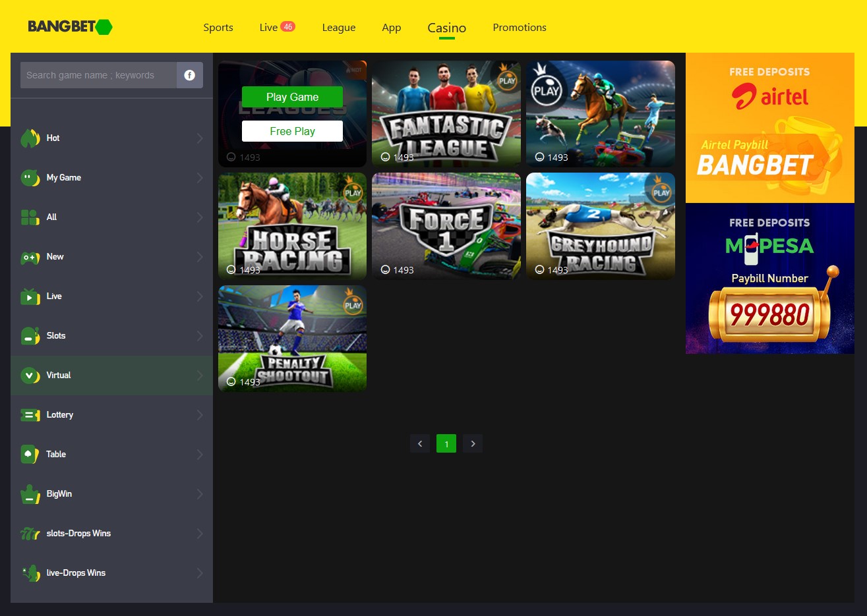Click the Airtel Paybill BANGBET banner
The width and height of the screenshot is (867, 616).
pos(770,128)
